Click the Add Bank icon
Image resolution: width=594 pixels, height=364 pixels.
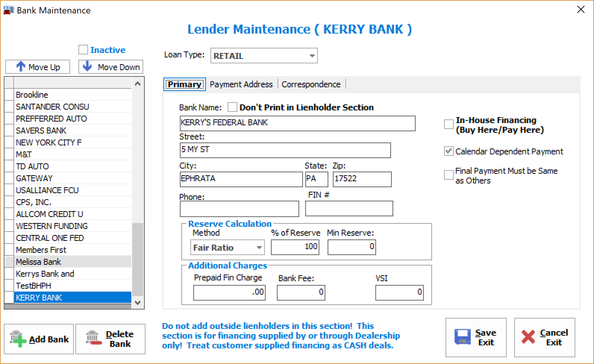click(x=18, y=339)
